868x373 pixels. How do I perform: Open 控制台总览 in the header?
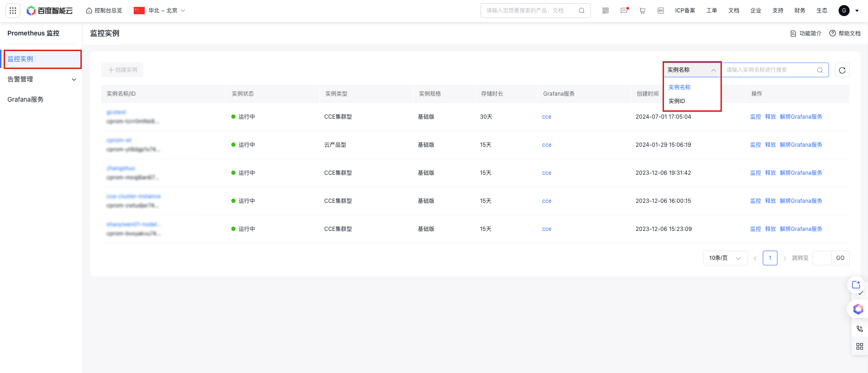104,11
